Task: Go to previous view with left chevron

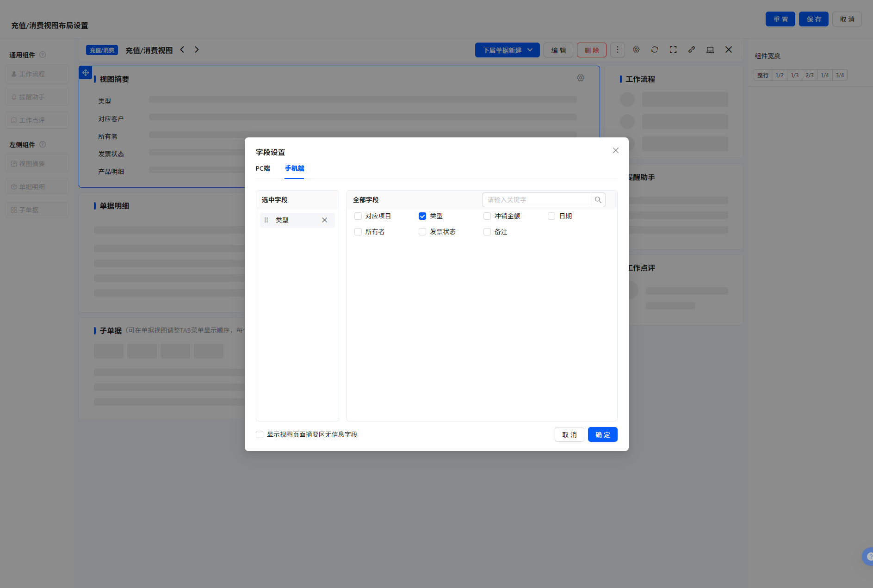Action: pos(182,50)
